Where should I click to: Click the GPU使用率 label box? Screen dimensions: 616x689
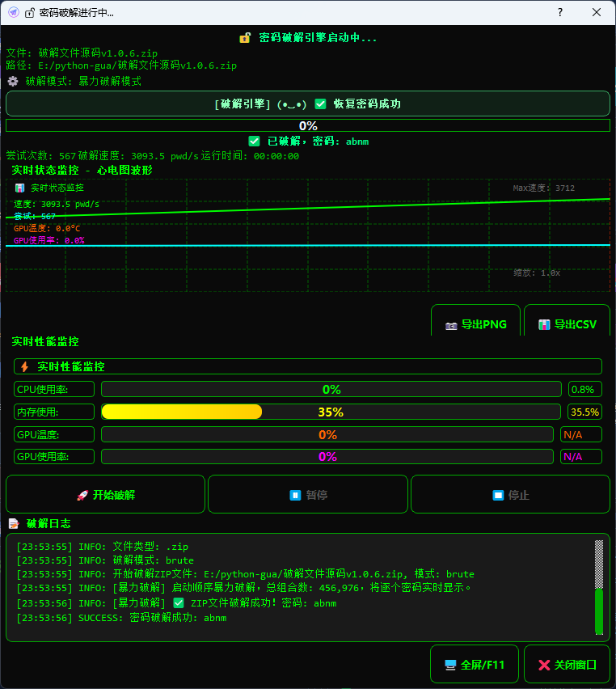point(54,457)
